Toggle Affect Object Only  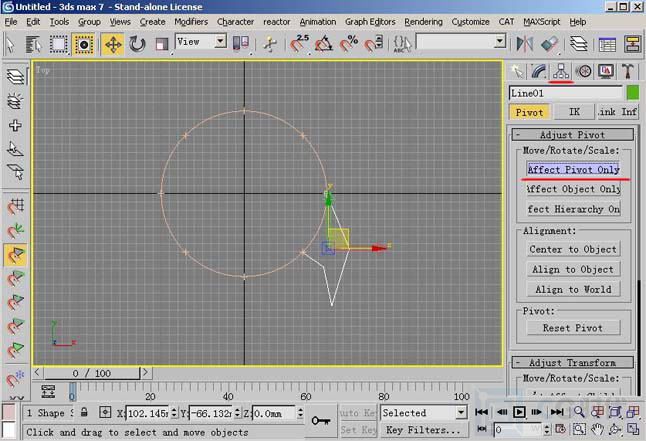coord(573,189)
